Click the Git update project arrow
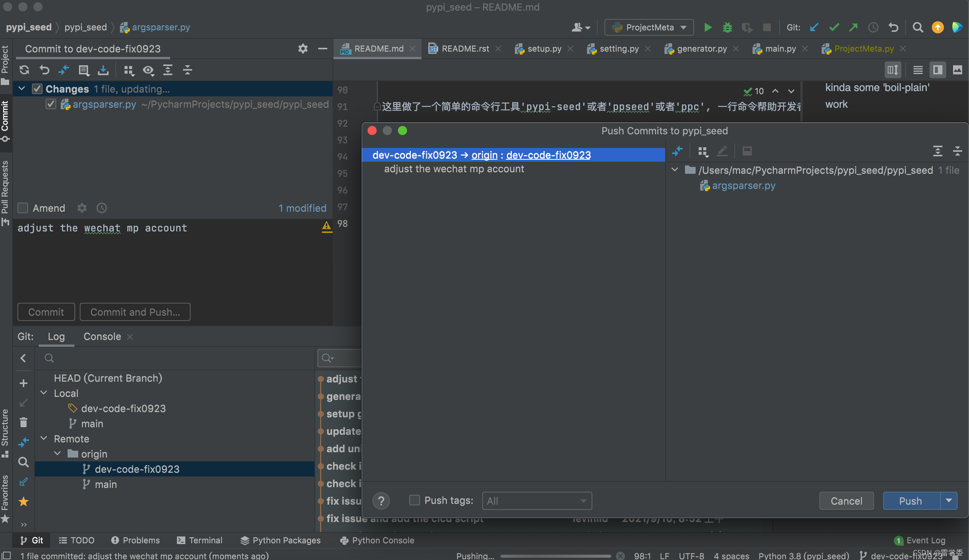 pyautogui.click(x=814, y=28)
